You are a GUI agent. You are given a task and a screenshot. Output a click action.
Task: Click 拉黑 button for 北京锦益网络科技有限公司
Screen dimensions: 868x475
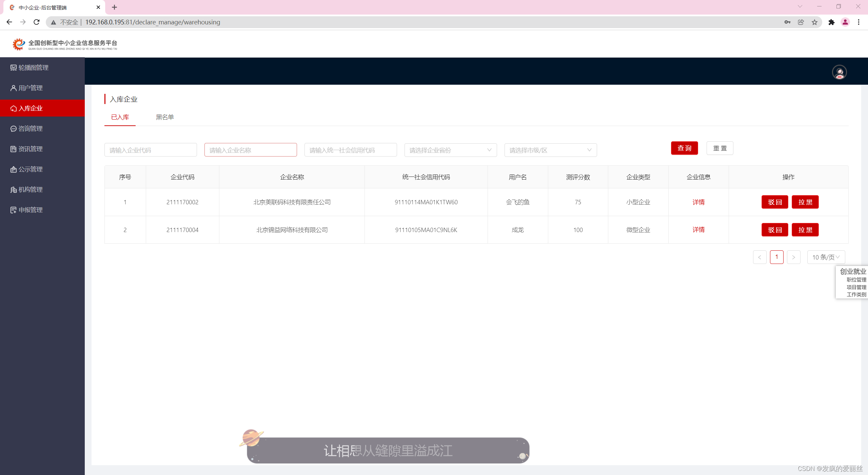(x=805, y=230)
